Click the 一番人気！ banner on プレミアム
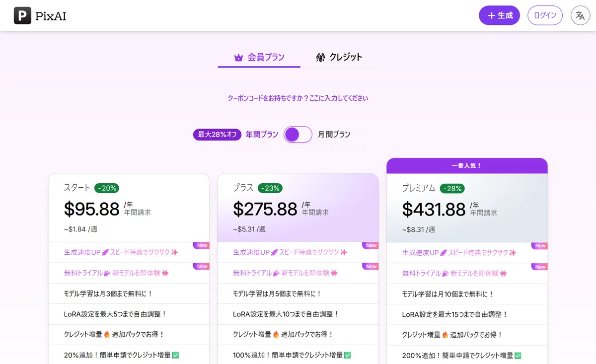This screenshot has width=596, height=364. click(x=467, y=166)
